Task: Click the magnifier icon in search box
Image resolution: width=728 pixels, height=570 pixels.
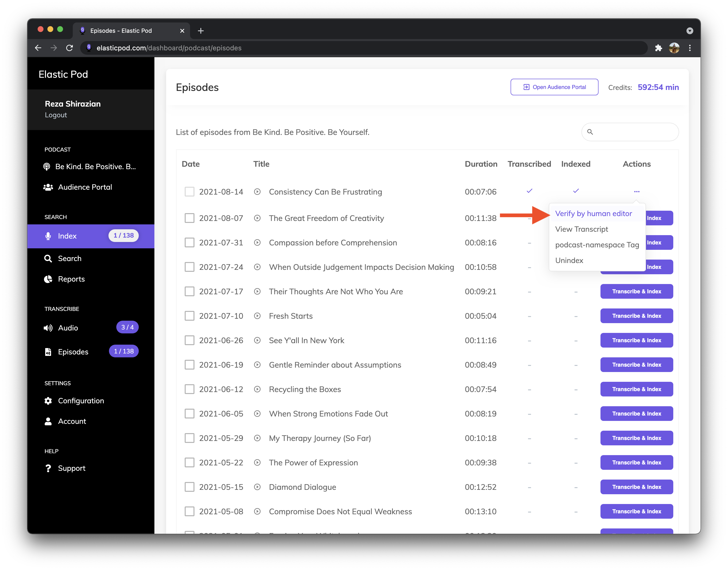Action: 590,132
